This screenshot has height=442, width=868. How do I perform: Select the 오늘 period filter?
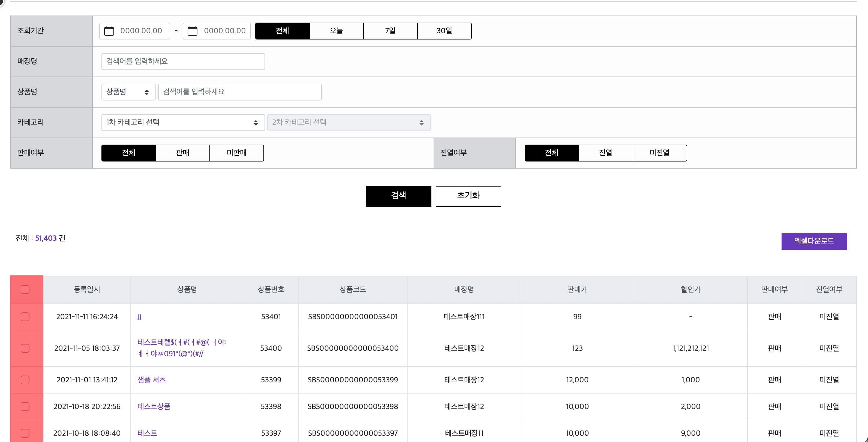pyautogui.click(x=336, y=31)
